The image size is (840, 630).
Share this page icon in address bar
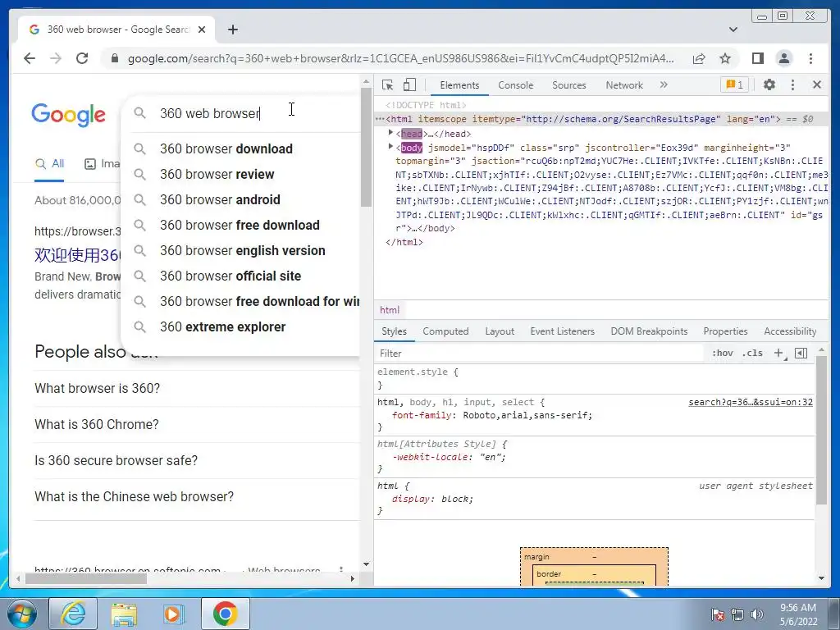click(699, 58)
